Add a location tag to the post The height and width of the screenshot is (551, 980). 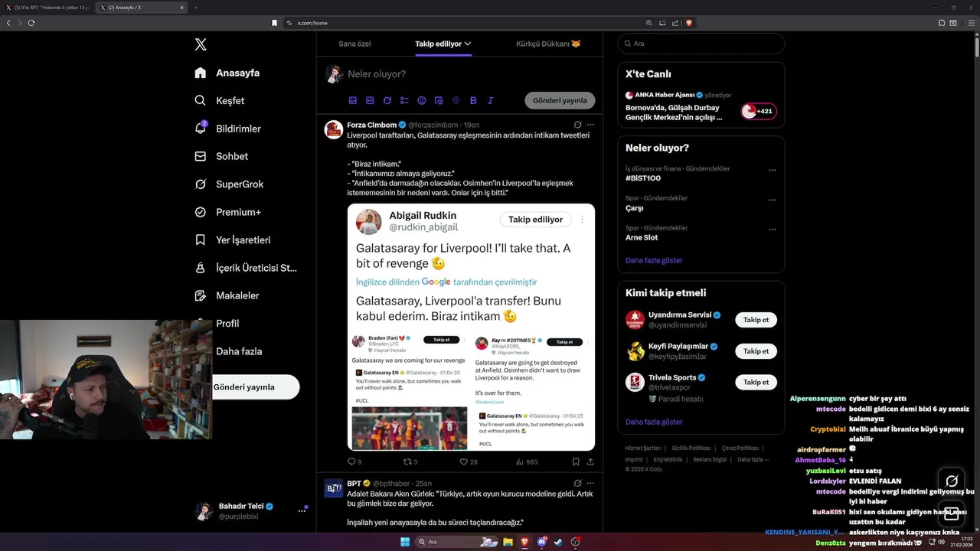[x=456, y=100]
